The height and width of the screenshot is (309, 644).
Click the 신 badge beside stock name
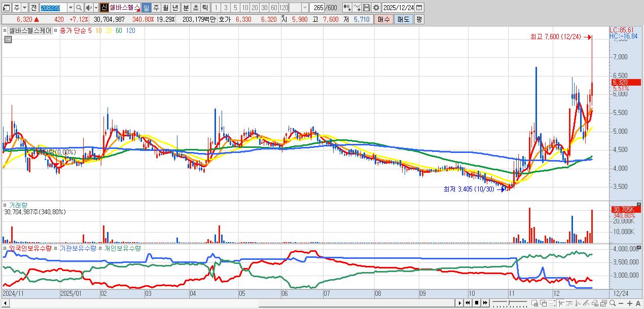click(x=104, y=8)
